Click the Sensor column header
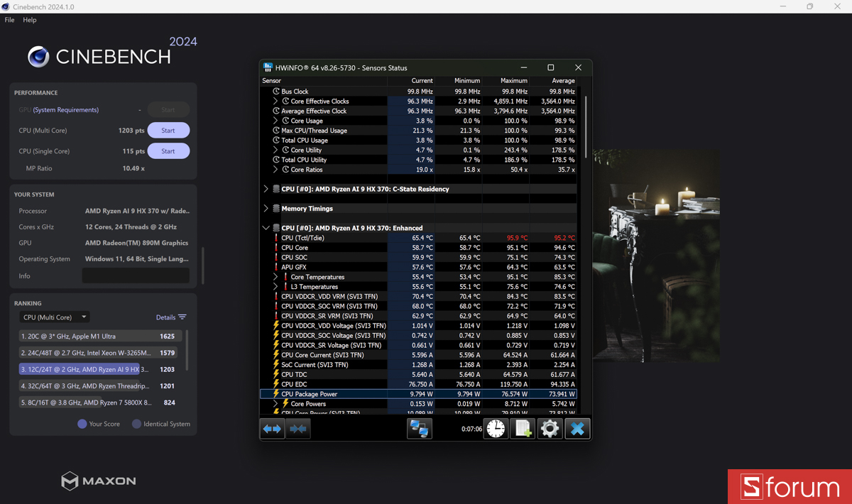The image size is (852, 504). 324,81
